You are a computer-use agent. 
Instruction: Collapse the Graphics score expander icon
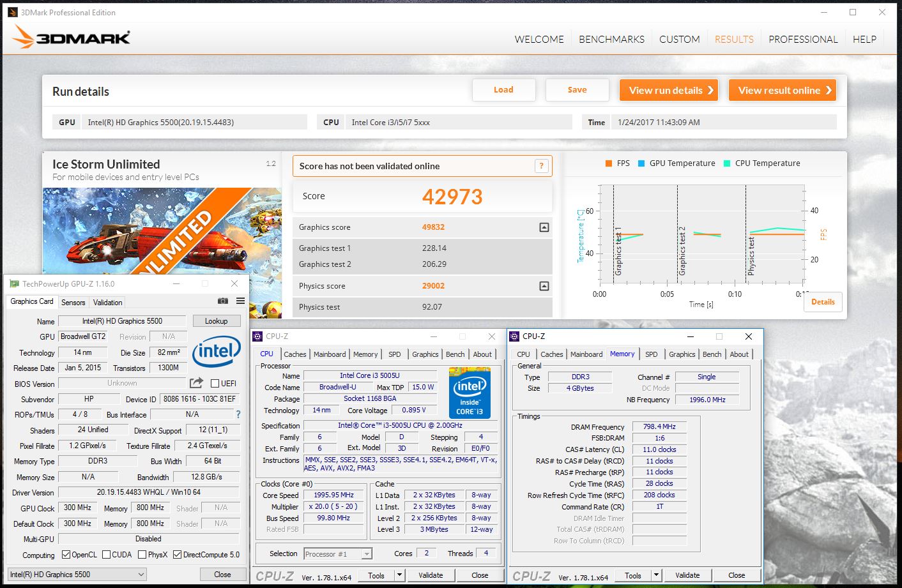[544, 227]
